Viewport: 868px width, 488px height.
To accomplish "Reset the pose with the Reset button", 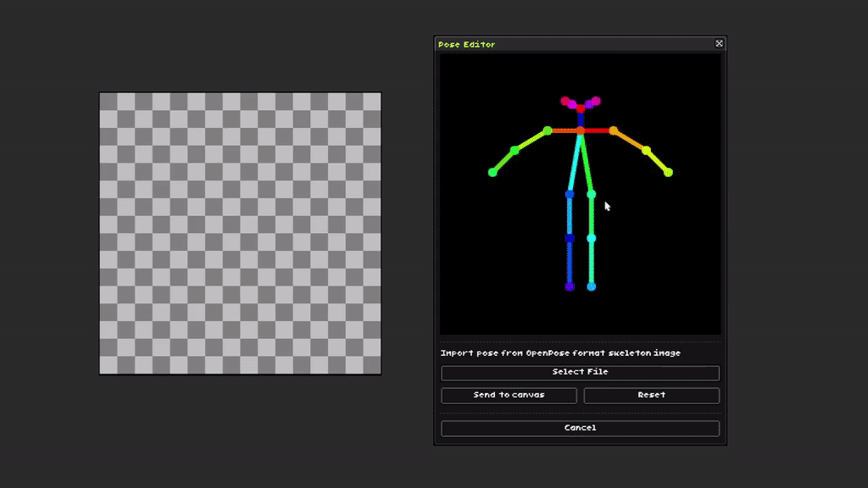I will tap(651, 396).
